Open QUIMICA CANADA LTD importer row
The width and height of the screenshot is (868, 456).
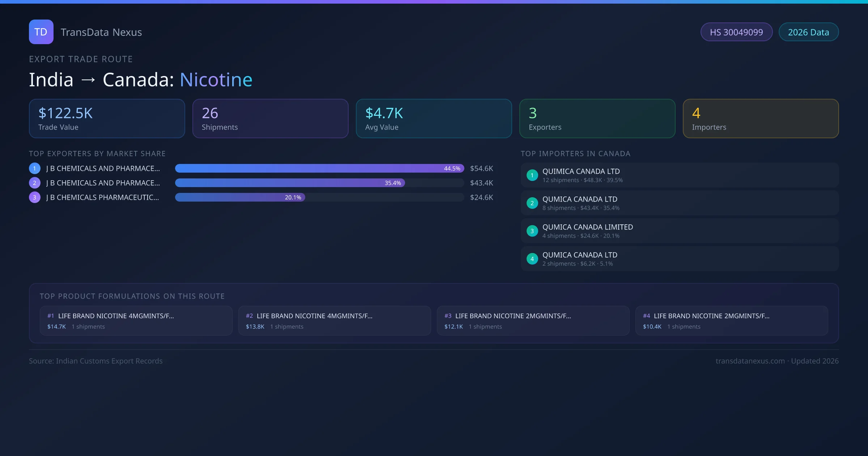[x=679, y=175]
